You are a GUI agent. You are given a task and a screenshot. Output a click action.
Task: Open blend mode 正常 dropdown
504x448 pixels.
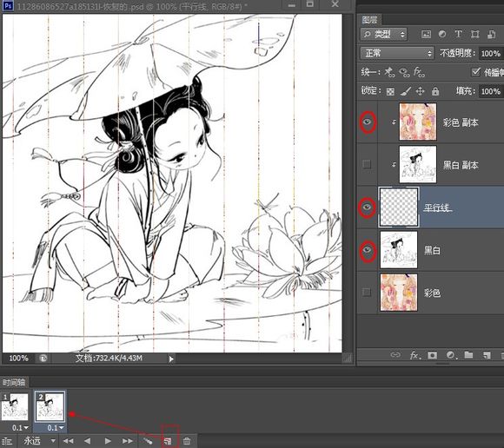coord(397,53)
